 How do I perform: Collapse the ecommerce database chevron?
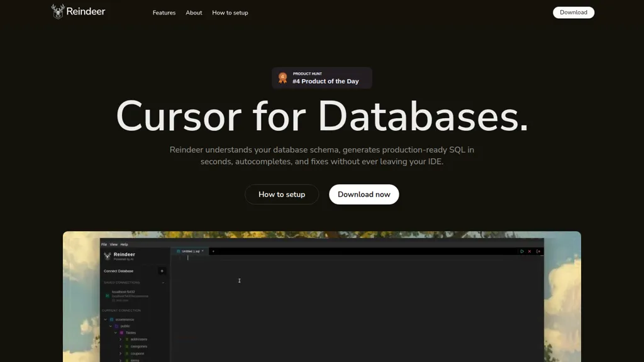point(105,319)
